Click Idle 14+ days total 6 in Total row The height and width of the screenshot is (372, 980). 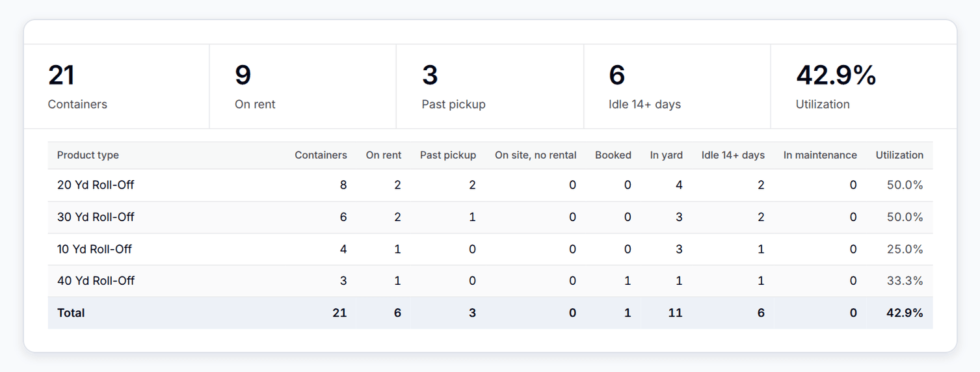(761, 313)
